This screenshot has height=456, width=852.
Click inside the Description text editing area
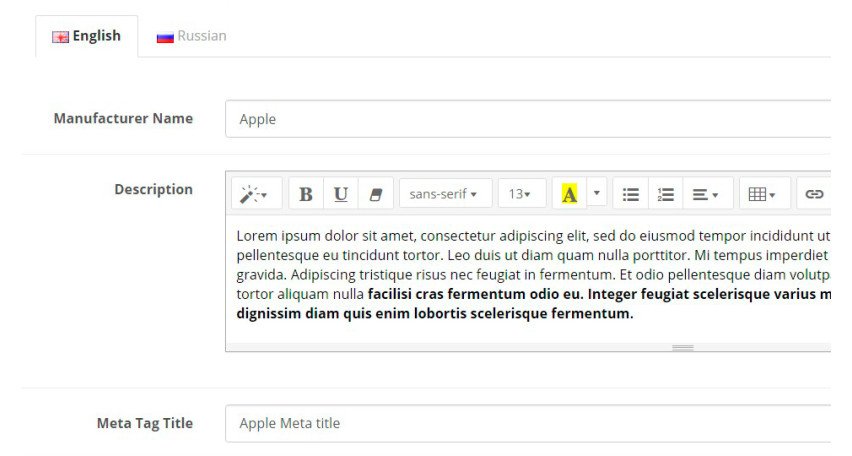click(528, 278)
